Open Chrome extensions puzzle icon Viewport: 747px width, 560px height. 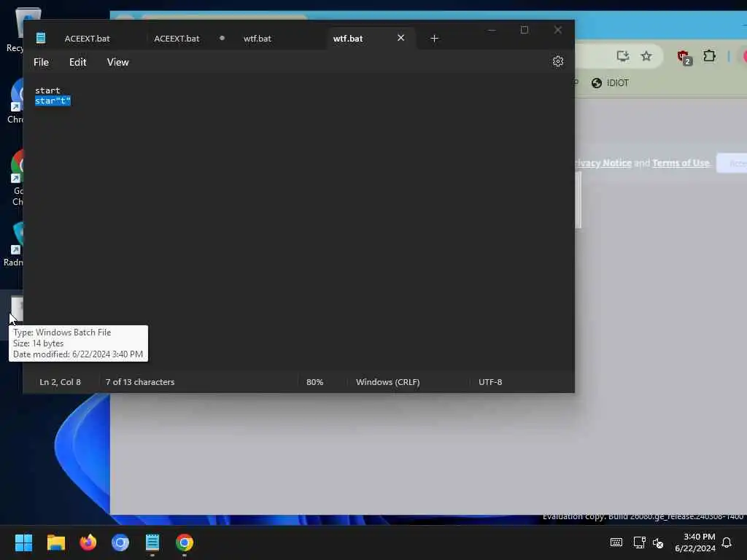709,56
